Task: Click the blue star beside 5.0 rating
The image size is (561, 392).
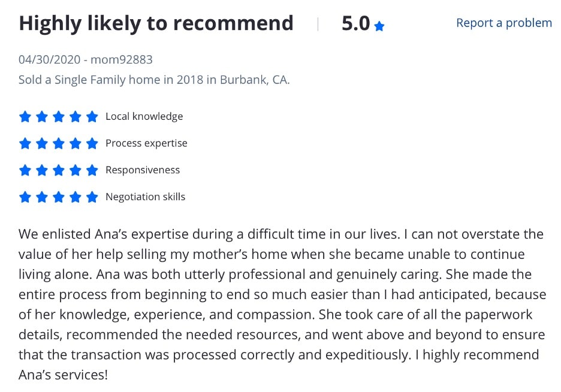Action: (379, 26)
